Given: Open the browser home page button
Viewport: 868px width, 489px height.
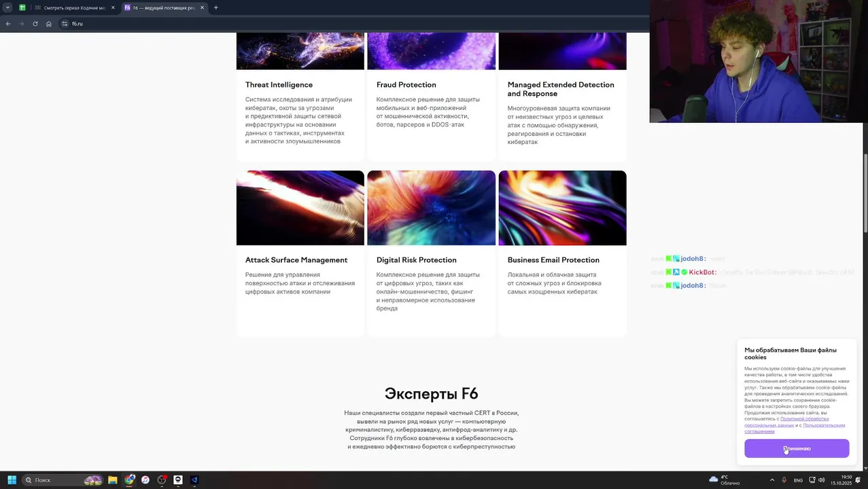Looking at the screenshot, I should point(49,24).
